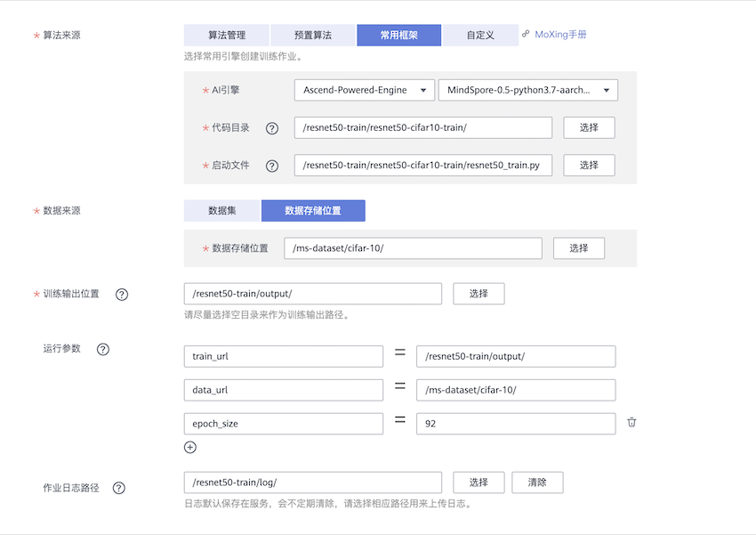
Task: Select the 常用框架 tab
Action: 398,36
